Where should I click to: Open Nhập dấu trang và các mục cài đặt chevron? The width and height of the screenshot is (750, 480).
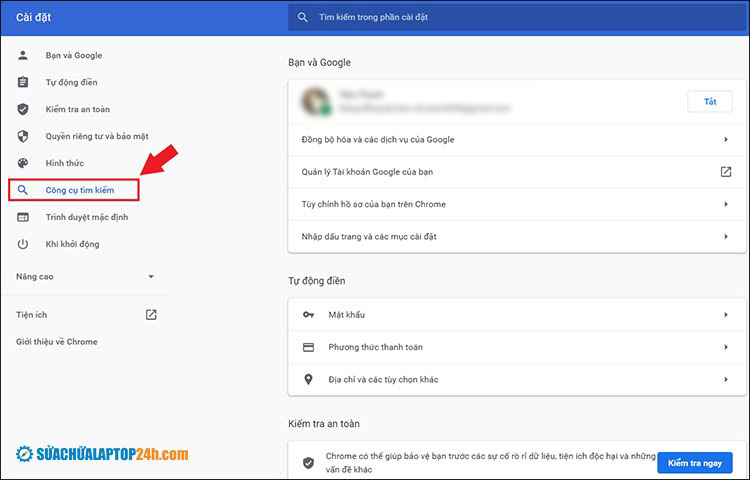point(726,236)
